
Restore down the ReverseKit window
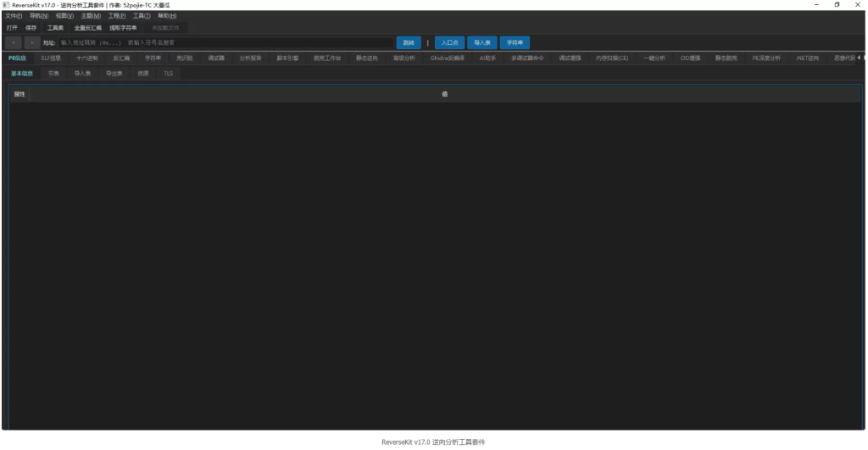(837, 5)
